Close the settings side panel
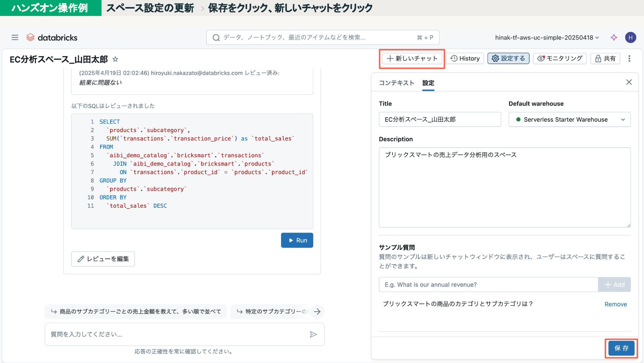The height and width of the screenshot is (363, 644). point(629,82)
